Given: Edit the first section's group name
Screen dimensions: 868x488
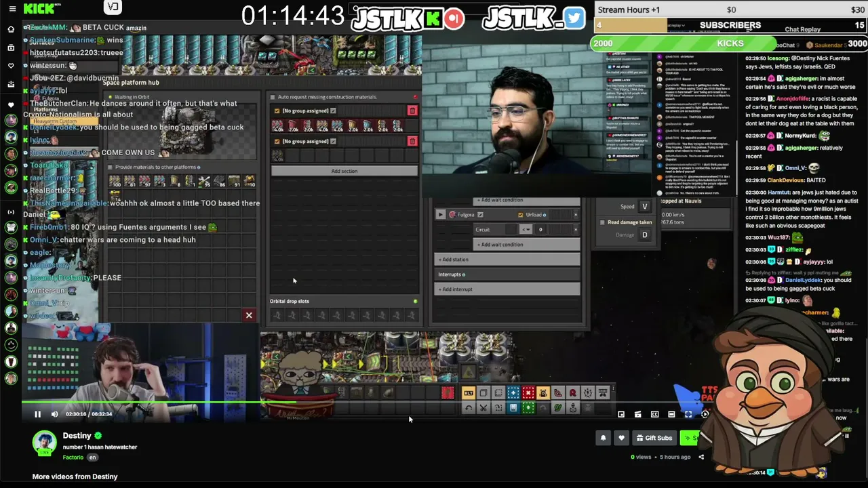Looking at the screenshot, I should [333, 110].
